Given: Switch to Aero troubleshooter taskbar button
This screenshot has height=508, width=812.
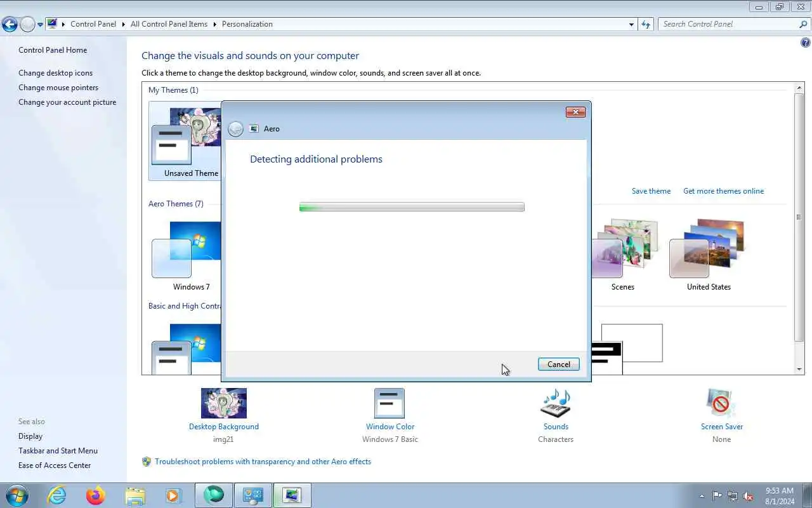Looking at the screenshot, I should (x=292, y=495).
